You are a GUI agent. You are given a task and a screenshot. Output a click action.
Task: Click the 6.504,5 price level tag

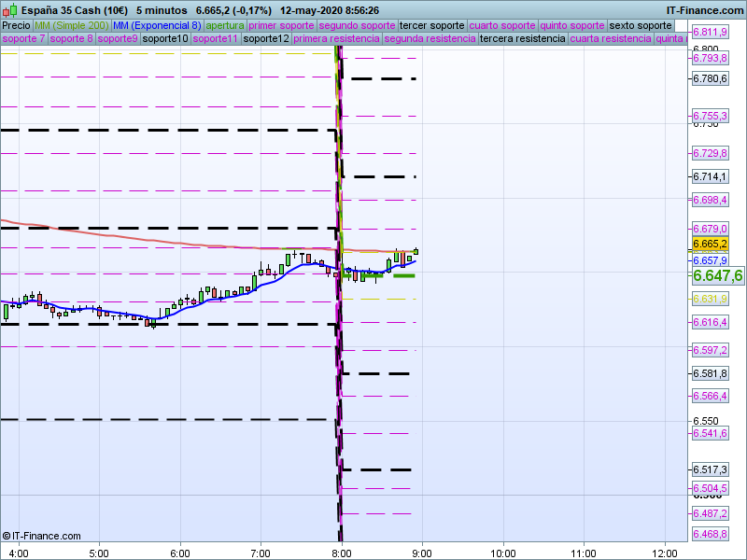point(711,488)
